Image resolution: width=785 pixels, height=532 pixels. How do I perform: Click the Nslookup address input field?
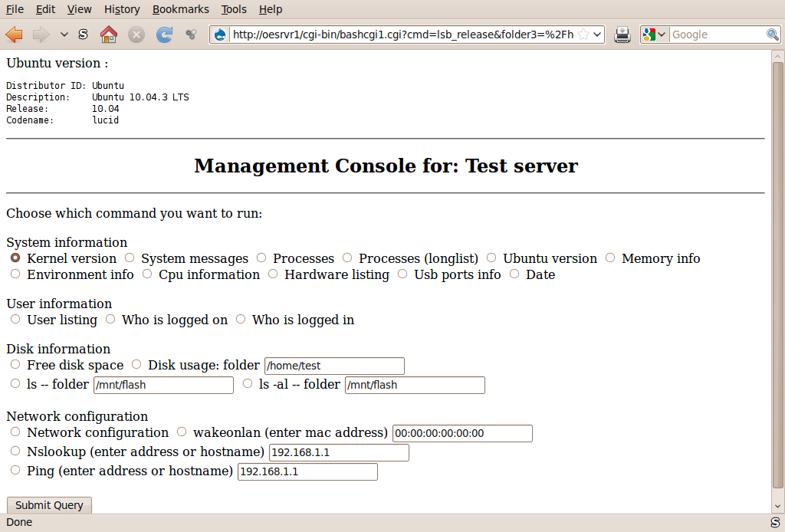pyautogui.click(x=340, y=452)
